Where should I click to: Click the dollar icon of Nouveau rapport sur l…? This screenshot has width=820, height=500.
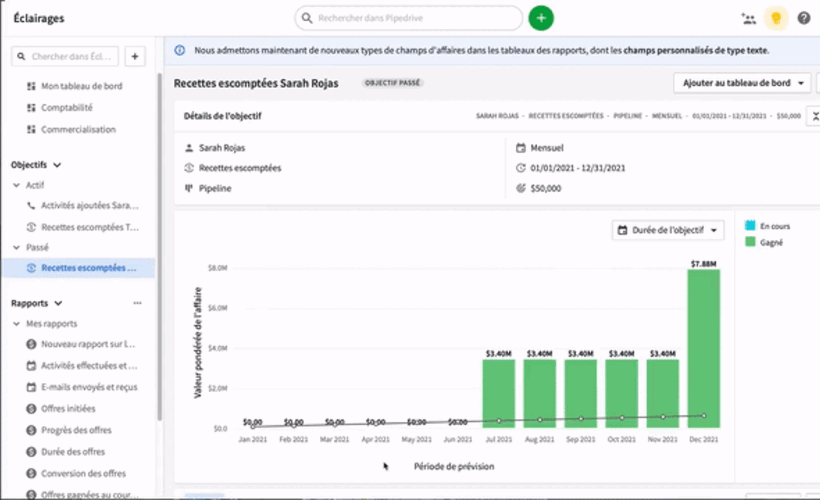[31, 344]
